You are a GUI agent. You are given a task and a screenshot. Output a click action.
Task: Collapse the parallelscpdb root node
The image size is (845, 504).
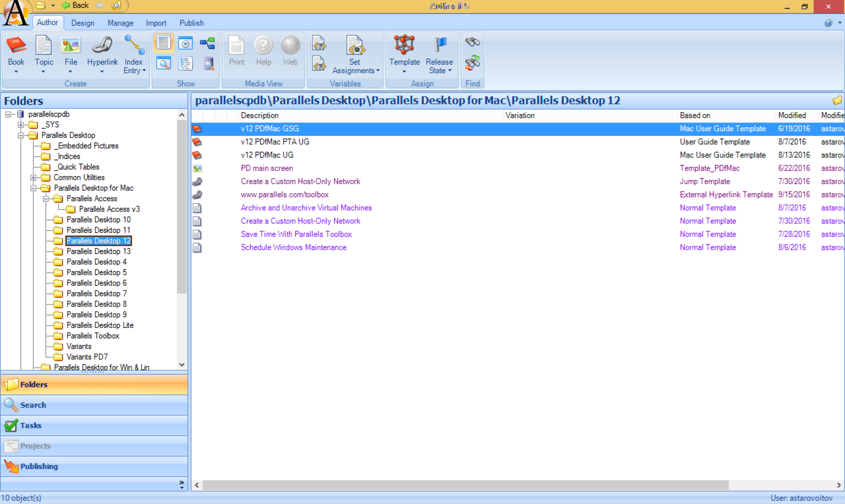pyautogui.click(x=8, y=114)
